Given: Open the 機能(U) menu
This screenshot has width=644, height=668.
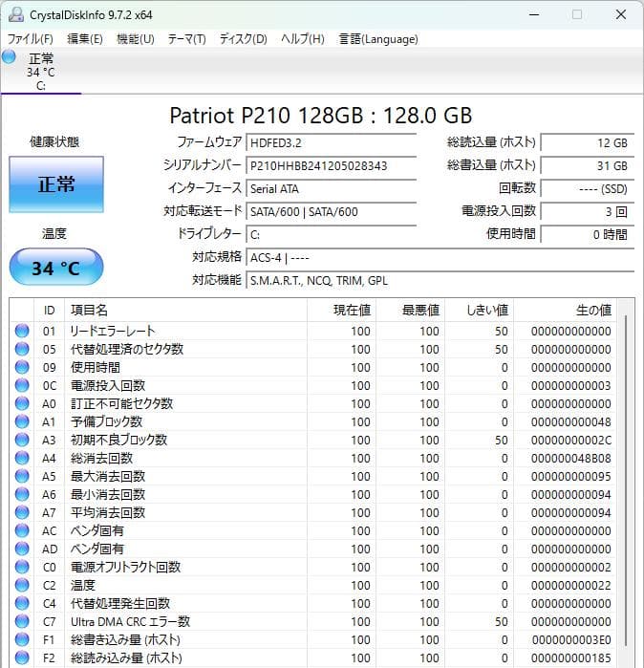Looking at the screenshot, I should tap(136, 39).
